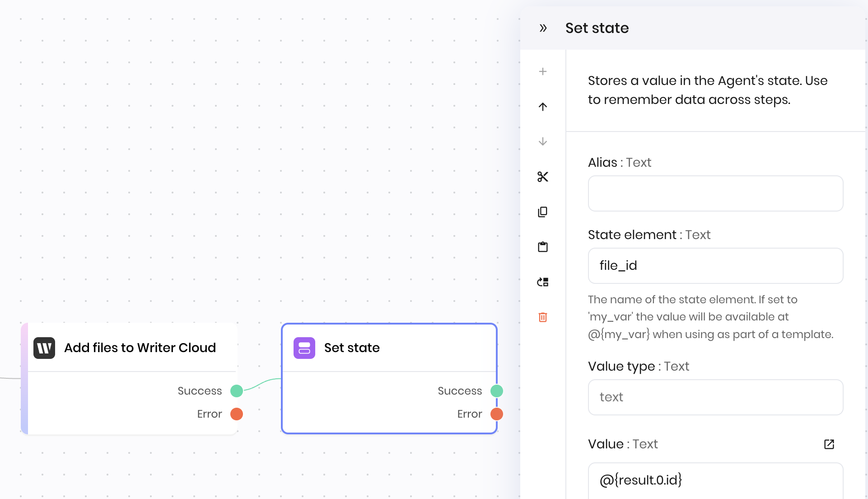Cut the block with scissors icon

tap(543, 177)
